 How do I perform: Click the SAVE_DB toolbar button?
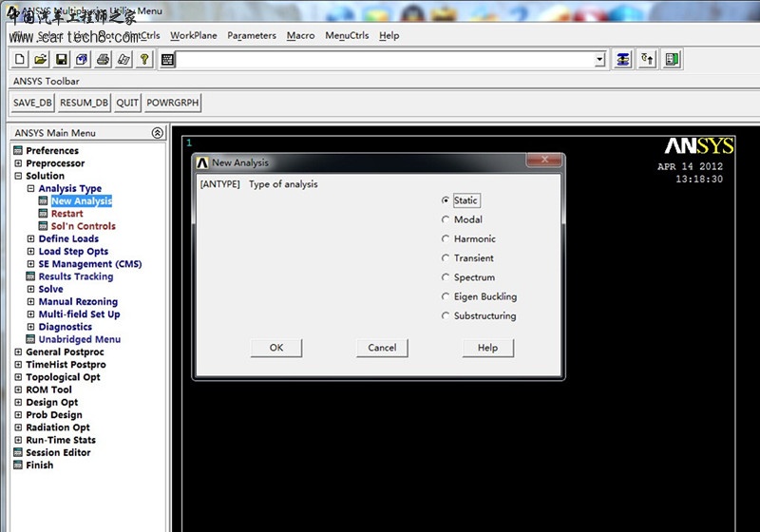tap(31, 104)
